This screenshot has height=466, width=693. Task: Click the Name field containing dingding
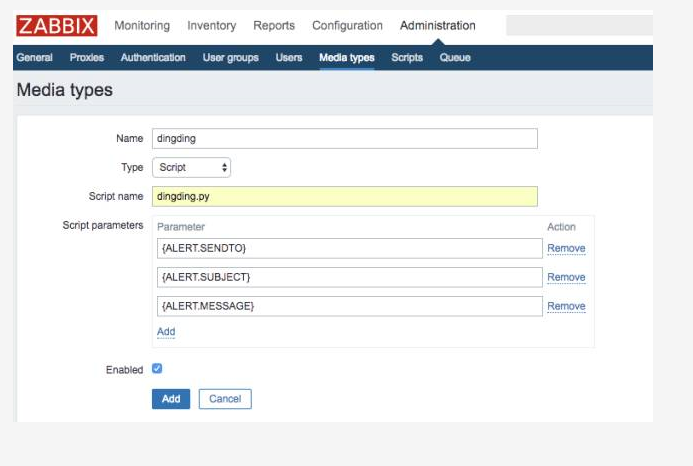pos(345,138)
